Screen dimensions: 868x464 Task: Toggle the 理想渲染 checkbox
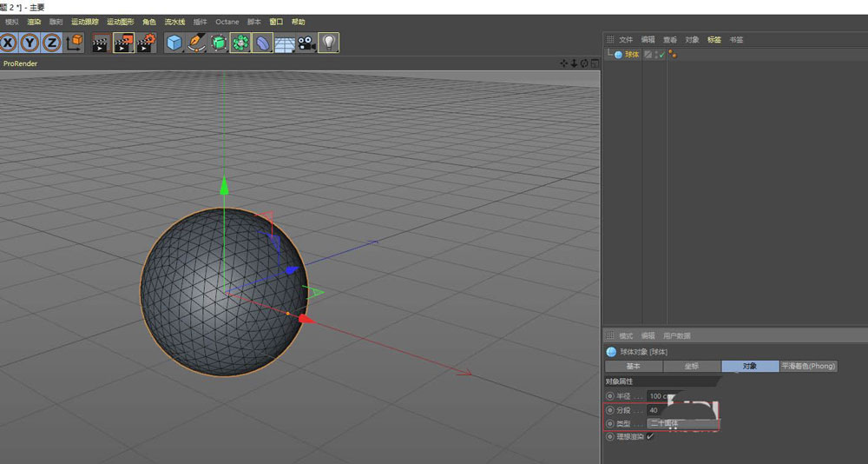[x=650, y=436]
